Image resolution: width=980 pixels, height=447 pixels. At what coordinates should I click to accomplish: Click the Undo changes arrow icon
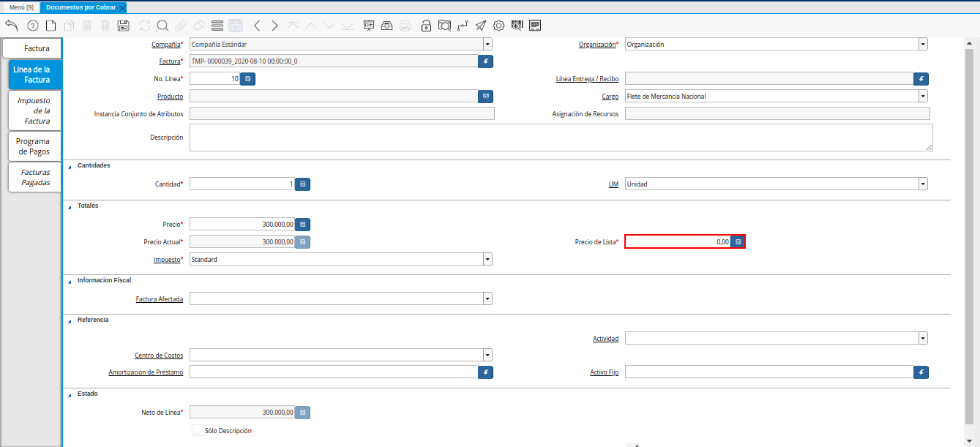click(12, 26)
